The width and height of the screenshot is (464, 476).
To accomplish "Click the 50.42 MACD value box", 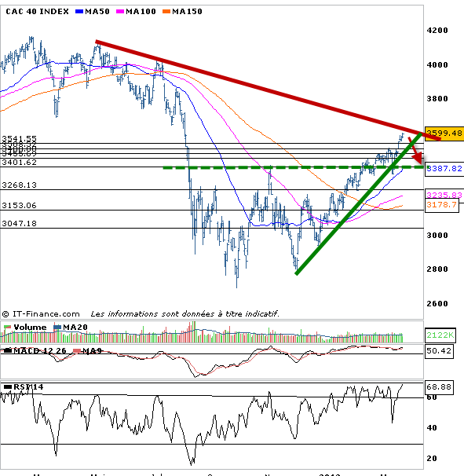I will coord(439,351).
